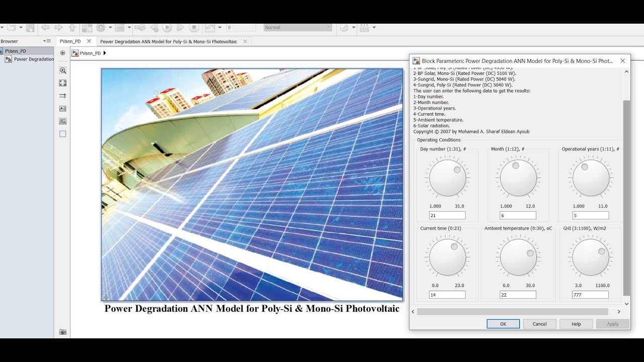Click the Month value field showing 6
Screen dimensions: 644x362
(518, 216)
